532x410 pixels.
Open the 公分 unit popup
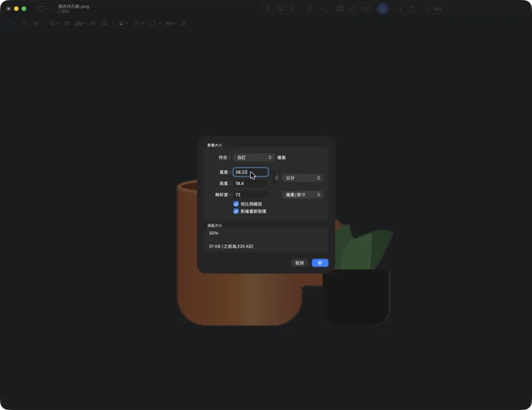click(303, 178)
